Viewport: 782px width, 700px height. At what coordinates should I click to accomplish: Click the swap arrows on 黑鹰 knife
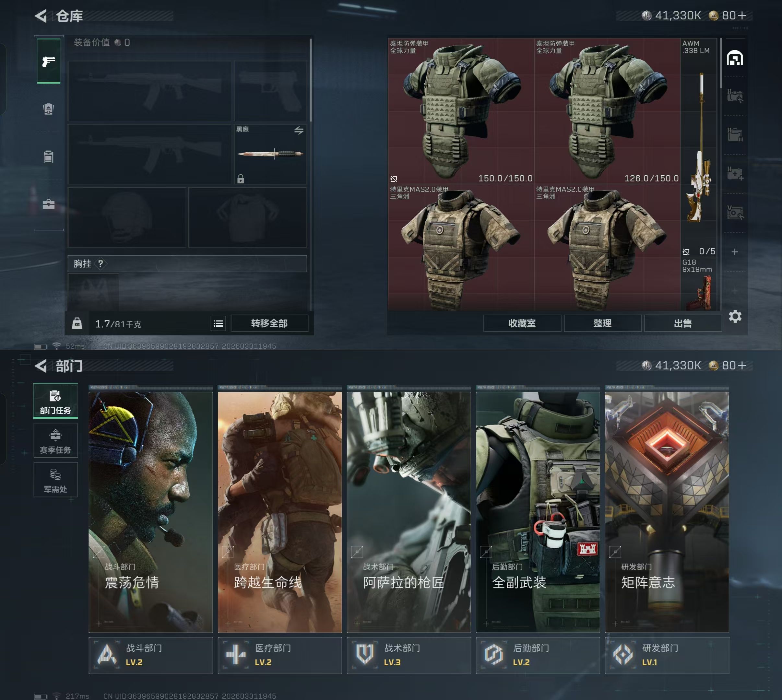(299, 130)
